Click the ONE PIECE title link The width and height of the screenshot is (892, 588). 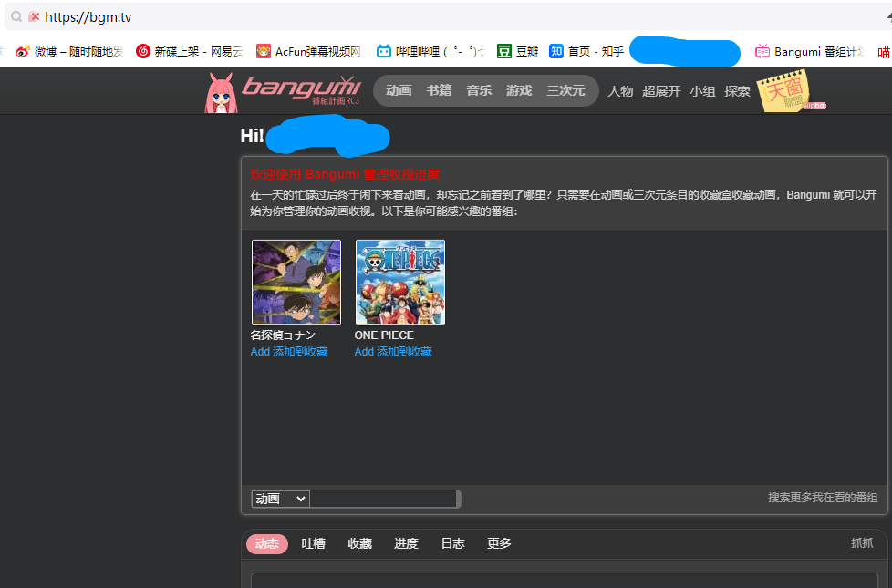(x=384, y=335)
